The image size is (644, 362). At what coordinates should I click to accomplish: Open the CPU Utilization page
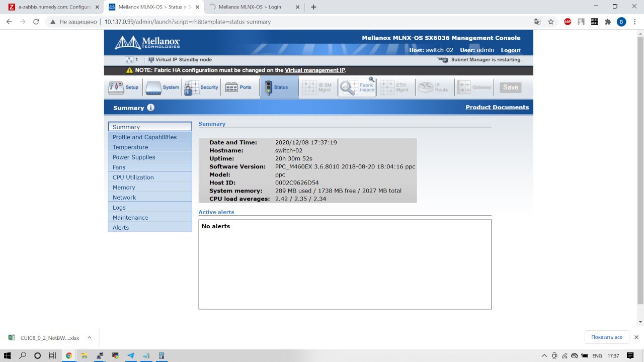(x=150, y=177)
